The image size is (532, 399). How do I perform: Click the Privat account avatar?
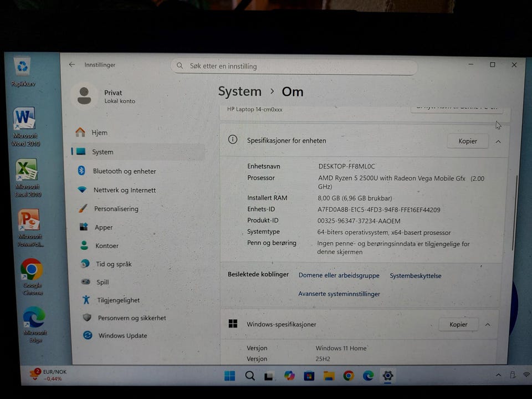pos(84,96)
